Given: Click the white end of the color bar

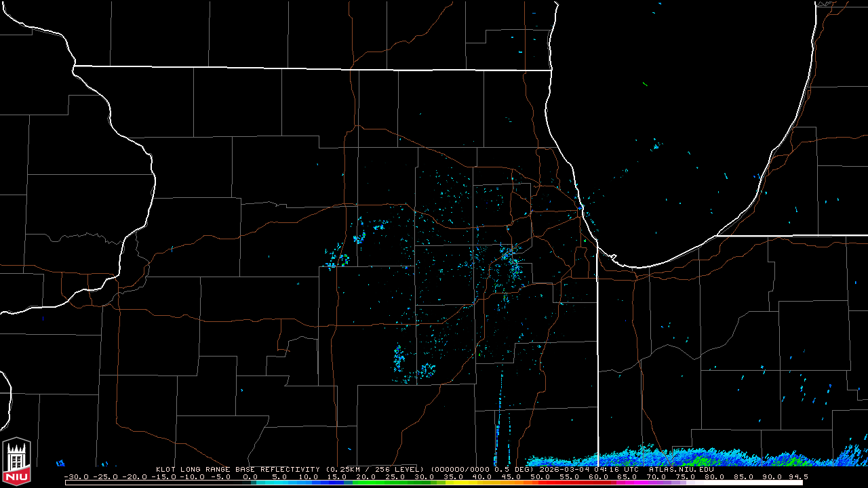Looking at the screenshot, I should [x=780, y=483].
